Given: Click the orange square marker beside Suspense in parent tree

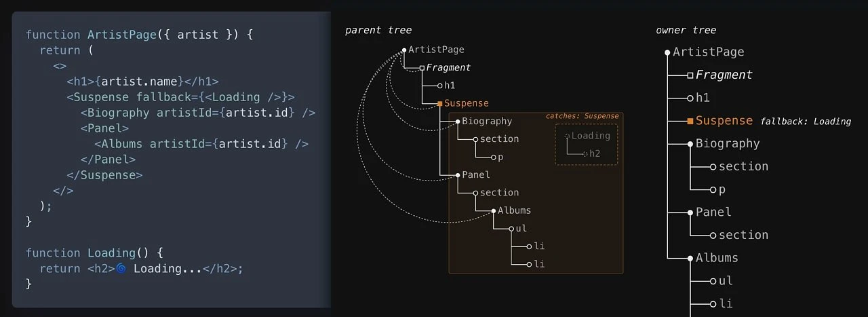Looking at the screenshot, I should (440, 104).
